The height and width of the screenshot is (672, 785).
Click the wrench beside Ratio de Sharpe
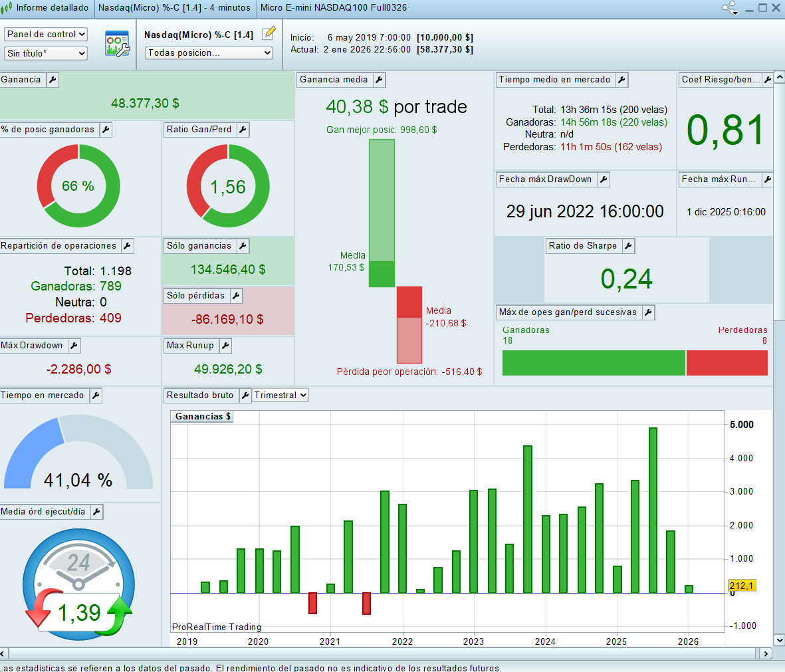pos(628,246)
